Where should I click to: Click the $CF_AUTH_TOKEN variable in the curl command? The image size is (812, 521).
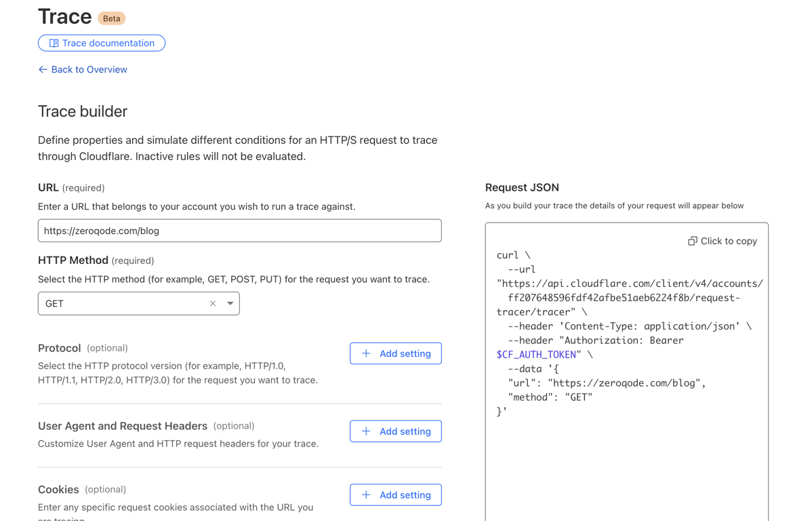(x=538, y=355)
